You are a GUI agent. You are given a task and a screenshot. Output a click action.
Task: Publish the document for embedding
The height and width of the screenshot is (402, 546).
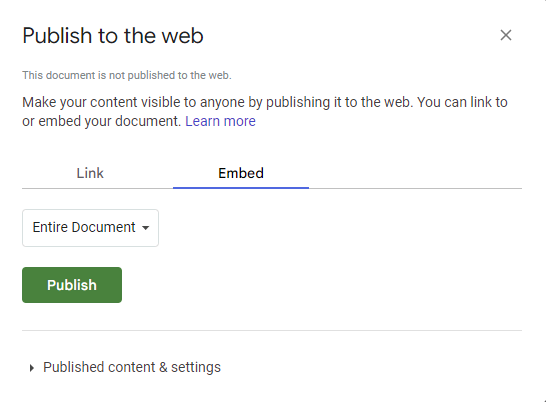tap(72, 285)
